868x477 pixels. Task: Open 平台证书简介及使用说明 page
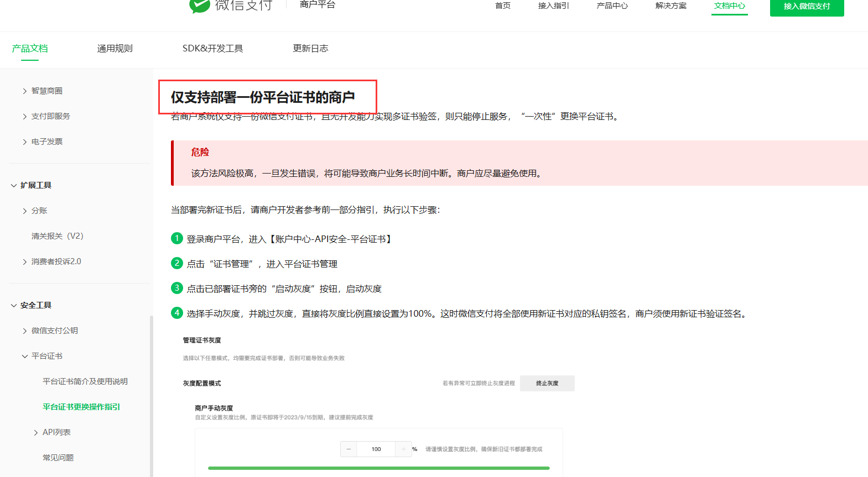(85, 381)
